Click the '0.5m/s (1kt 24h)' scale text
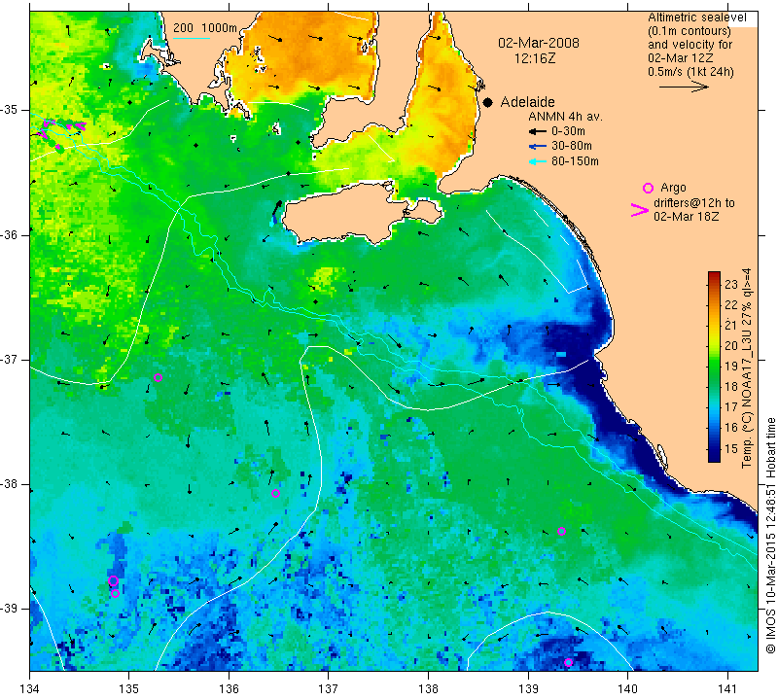Viewport: 778px width, 700px height. [x=690, y=72]
